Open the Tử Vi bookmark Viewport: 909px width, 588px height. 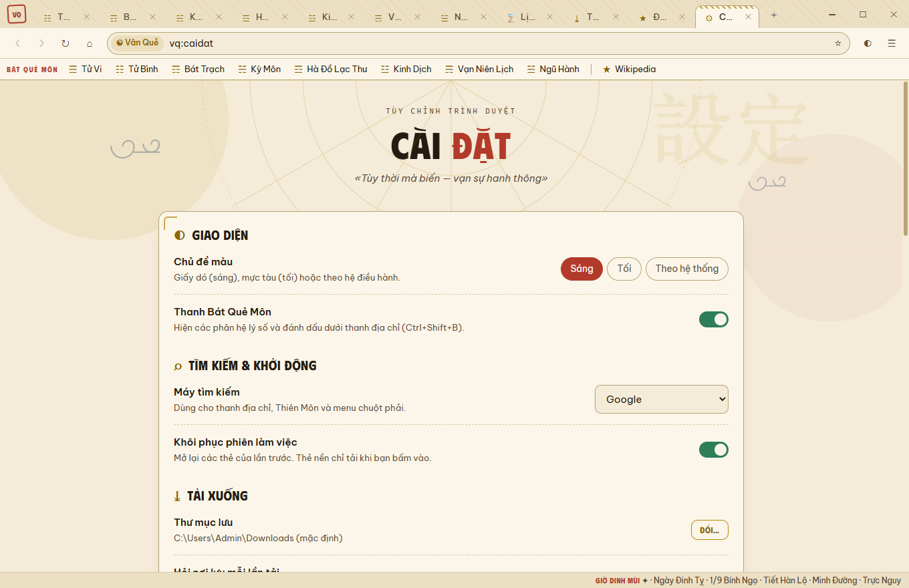point(86,69)
